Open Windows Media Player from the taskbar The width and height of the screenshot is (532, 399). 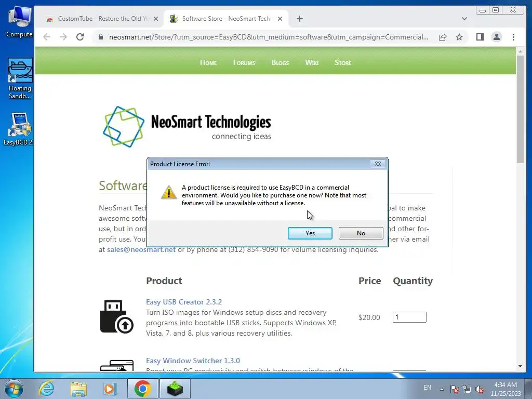coord(110,389)
